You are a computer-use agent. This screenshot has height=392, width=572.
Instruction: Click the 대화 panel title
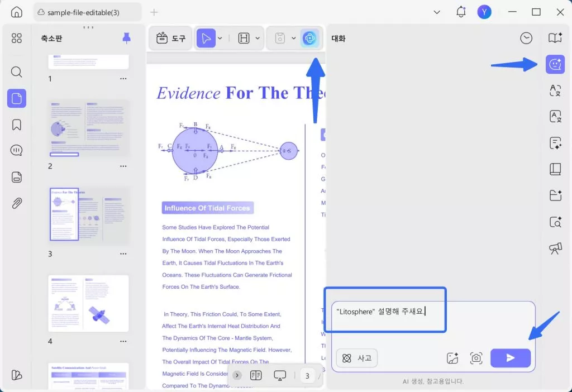tap(338, 39)
